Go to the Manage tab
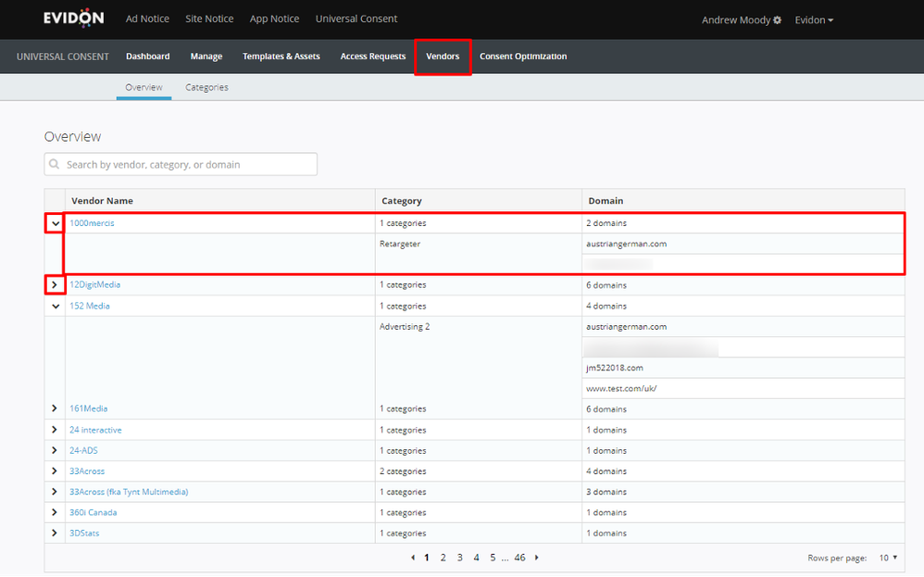The image size is (924, 577). tap(206, 56)
